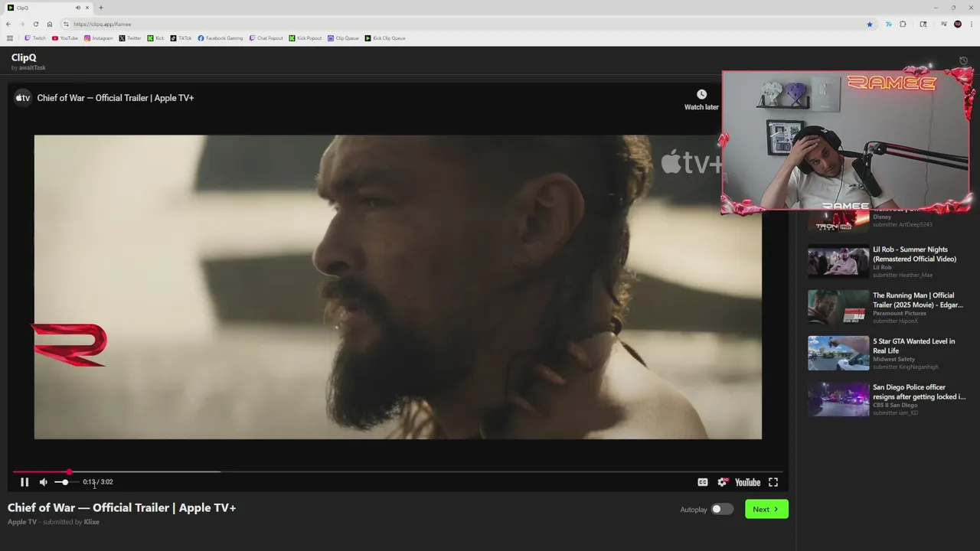
Task: Click the Apple TV channel avatar
Action: [x=23, y=98]
